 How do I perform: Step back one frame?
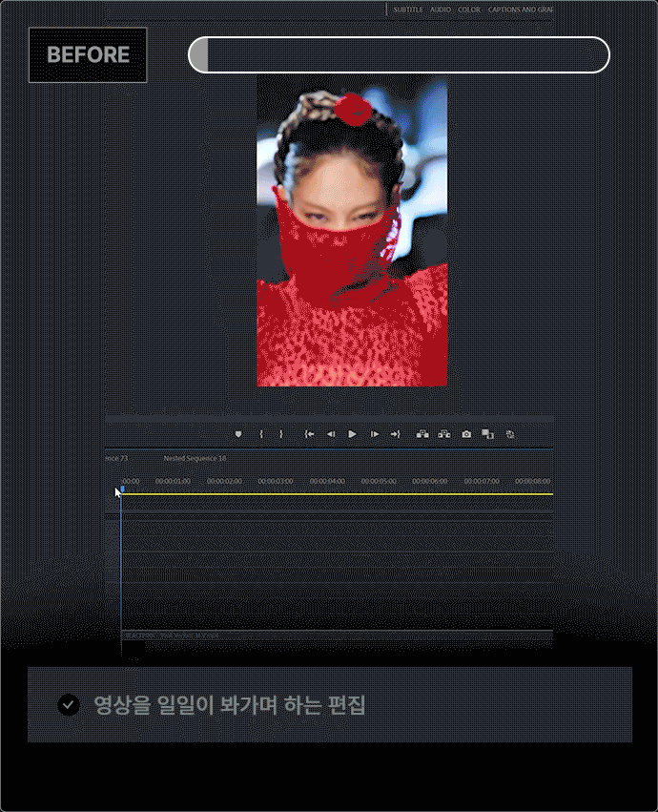pos(331,434)
